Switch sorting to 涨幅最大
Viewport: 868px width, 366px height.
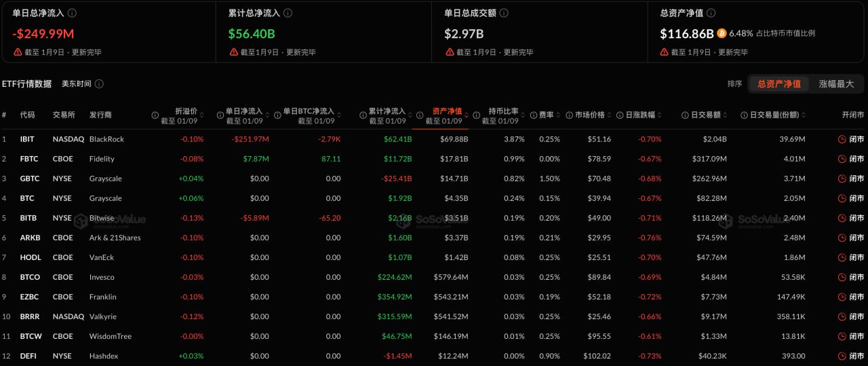836,84
